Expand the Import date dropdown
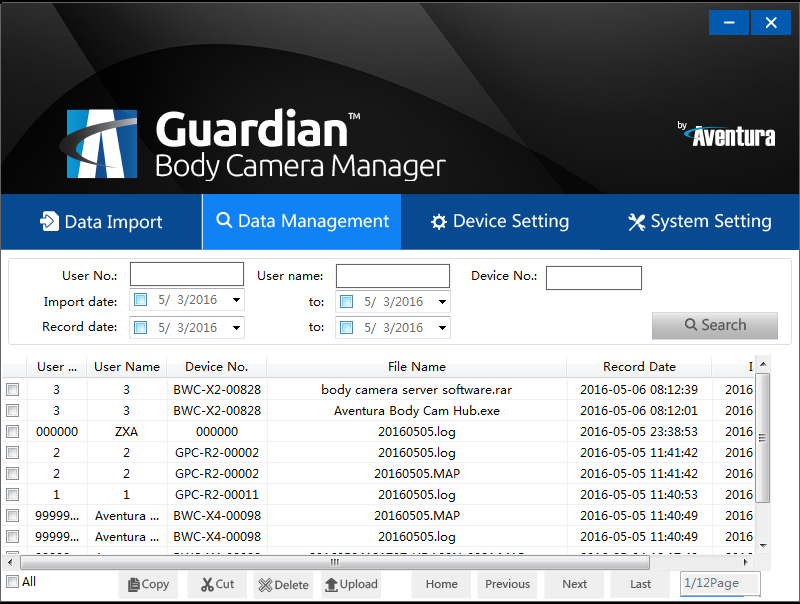Image resolution: width=800 pixels, height=604 pixels. [236, 301]
